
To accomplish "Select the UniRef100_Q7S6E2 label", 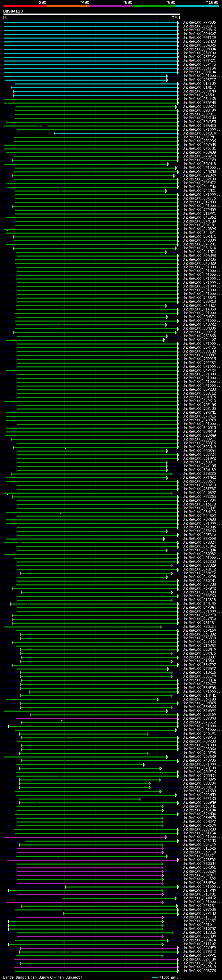I will click(199, 723).
